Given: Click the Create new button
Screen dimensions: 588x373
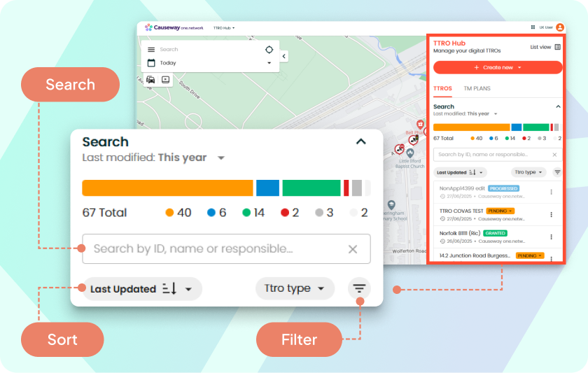Looking at the screenshot, I should (x=498, y=67).
